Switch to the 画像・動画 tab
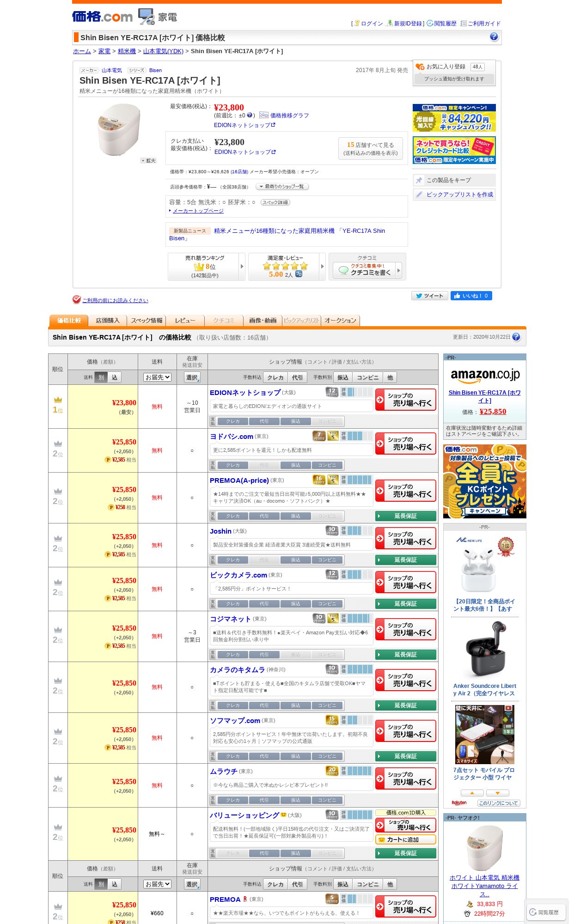 tap(263, 321)
